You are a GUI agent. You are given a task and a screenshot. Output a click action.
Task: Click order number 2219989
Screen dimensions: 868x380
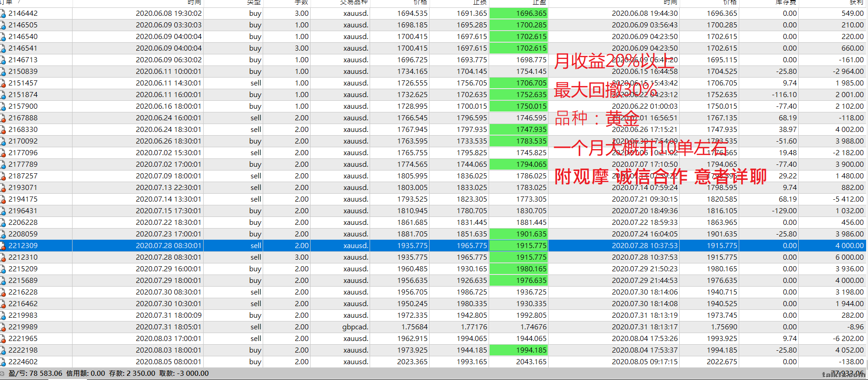[x=23, y=327]
